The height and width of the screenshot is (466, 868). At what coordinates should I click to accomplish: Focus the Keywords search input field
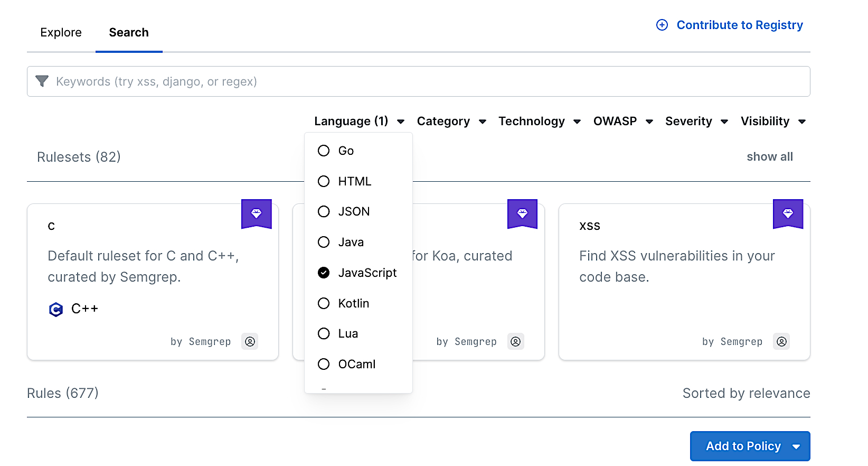coord(422,81)
